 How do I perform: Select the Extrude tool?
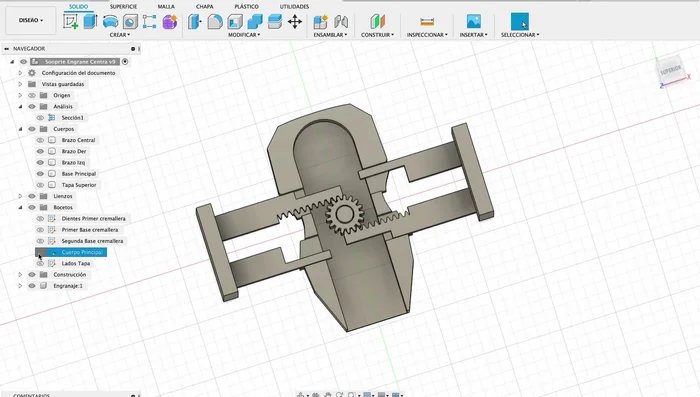[91, 21]
